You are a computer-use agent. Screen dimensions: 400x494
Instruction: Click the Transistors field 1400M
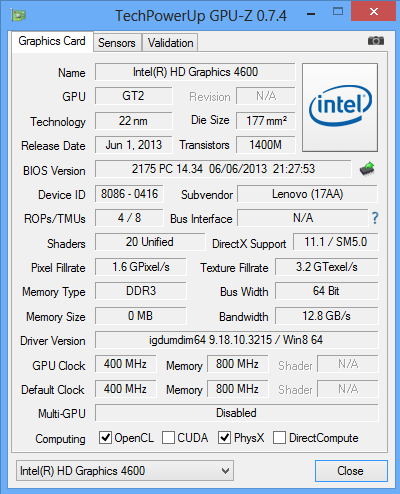pos(266,145)
